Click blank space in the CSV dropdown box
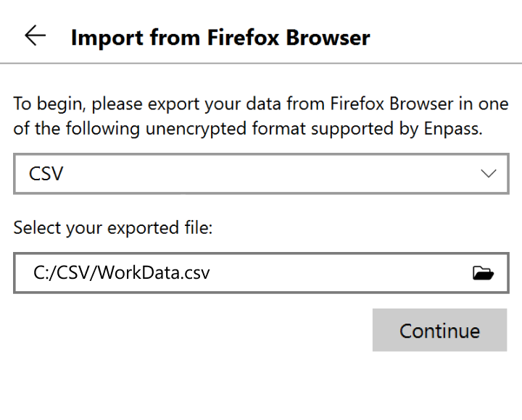Viewport: 522px width, 420px height. pyautogui.click(x=266, y=174)
